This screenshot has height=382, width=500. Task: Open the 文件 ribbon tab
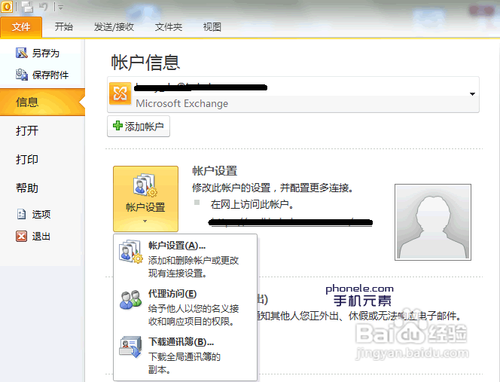point(21,27)
